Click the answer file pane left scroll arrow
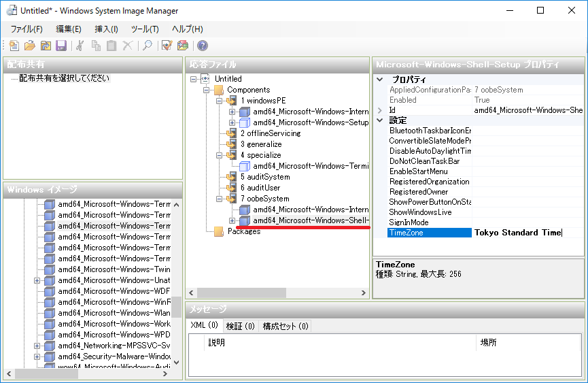588x383 pixels. click(x=192, y=293)
